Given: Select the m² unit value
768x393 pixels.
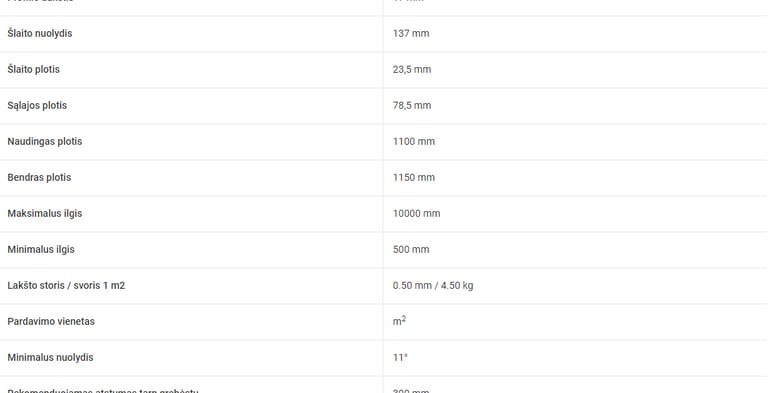Looking at the screenshot, I should click(x=399, y=321).
